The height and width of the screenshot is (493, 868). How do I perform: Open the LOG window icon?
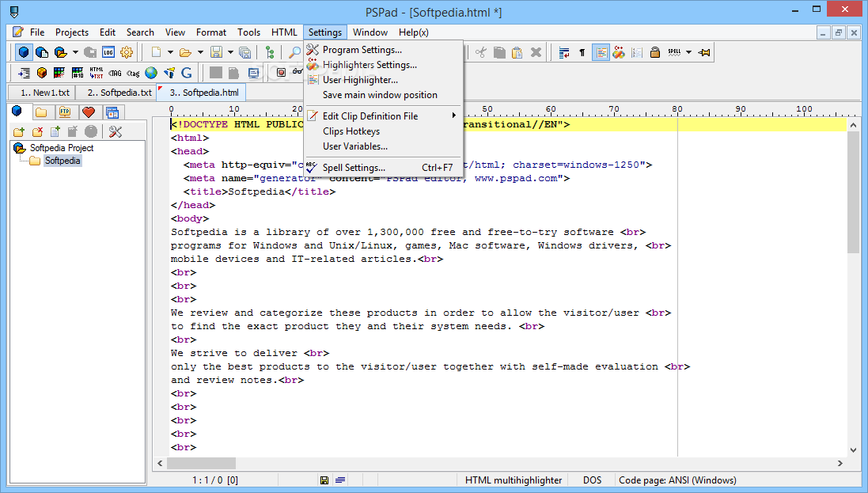click(x=108, y=52)
